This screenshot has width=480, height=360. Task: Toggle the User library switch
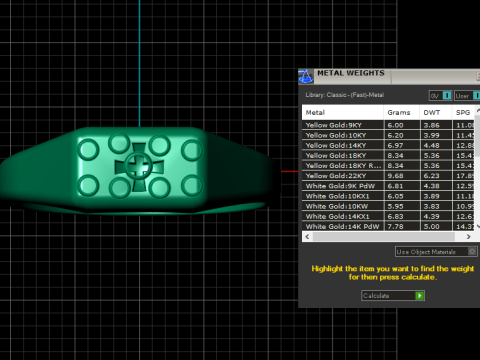tap(467, 96)
